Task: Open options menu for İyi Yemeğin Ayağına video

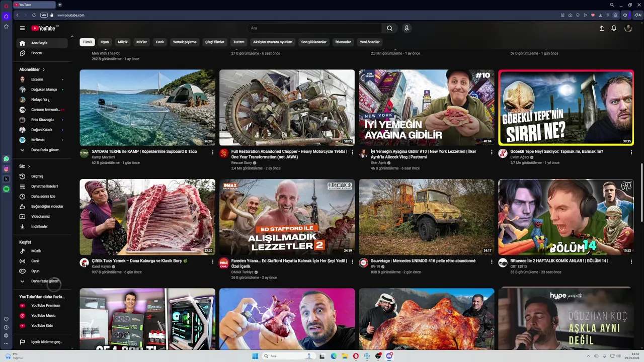Action: [x=492, y=152]
